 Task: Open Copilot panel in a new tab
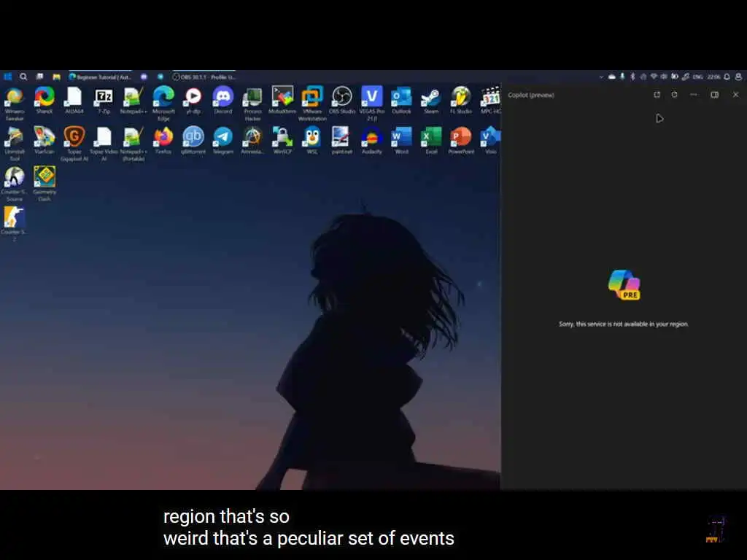click(657, 95)
